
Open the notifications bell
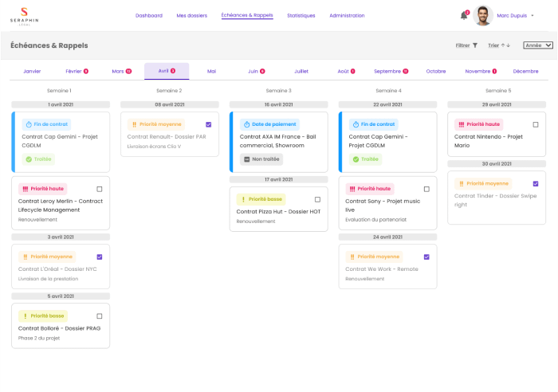point(464,16)
